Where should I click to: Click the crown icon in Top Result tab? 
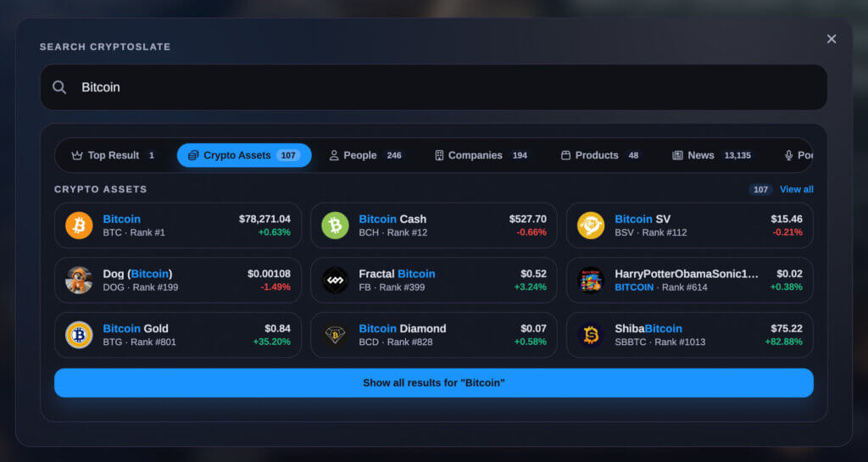point(77,155)
